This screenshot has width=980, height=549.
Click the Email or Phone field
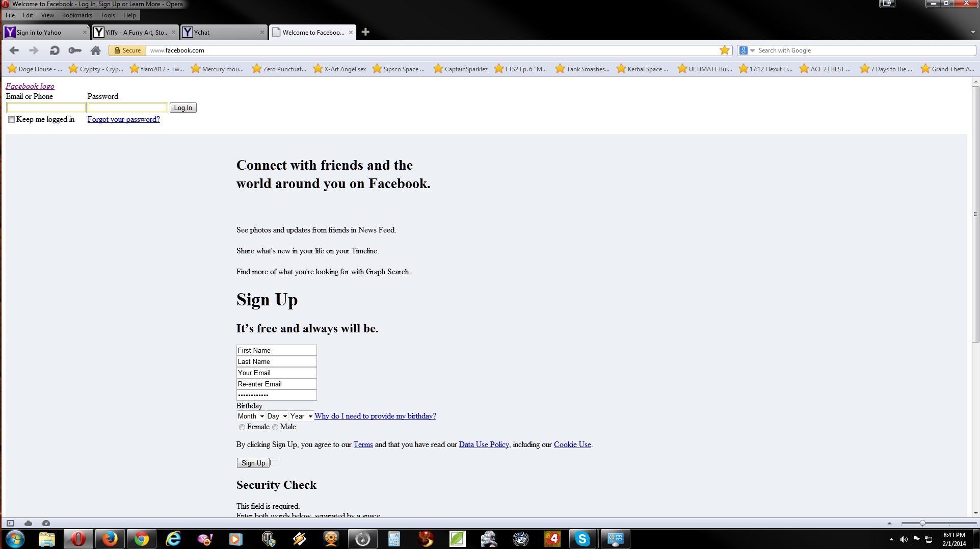[46, 108]
